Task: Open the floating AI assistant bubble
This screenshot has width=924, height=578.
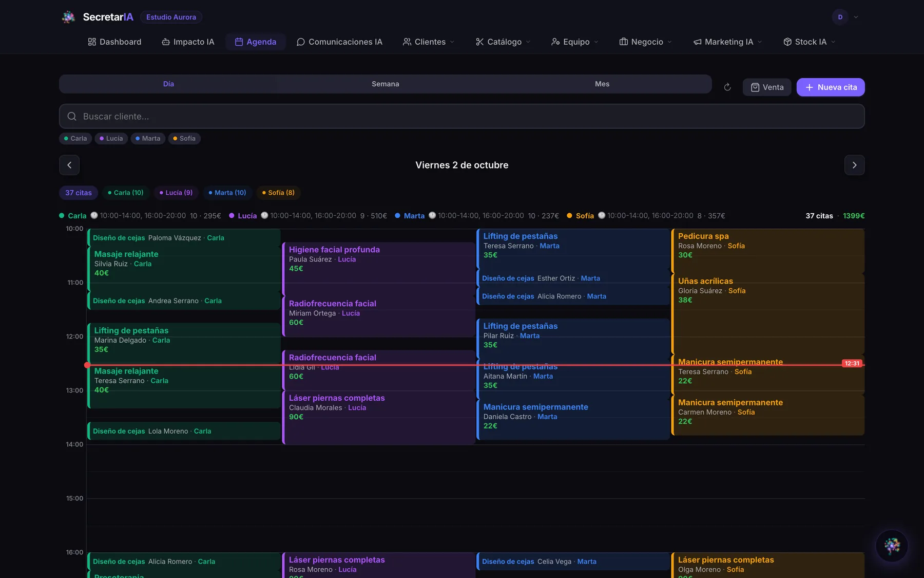Action: (892, 546)
